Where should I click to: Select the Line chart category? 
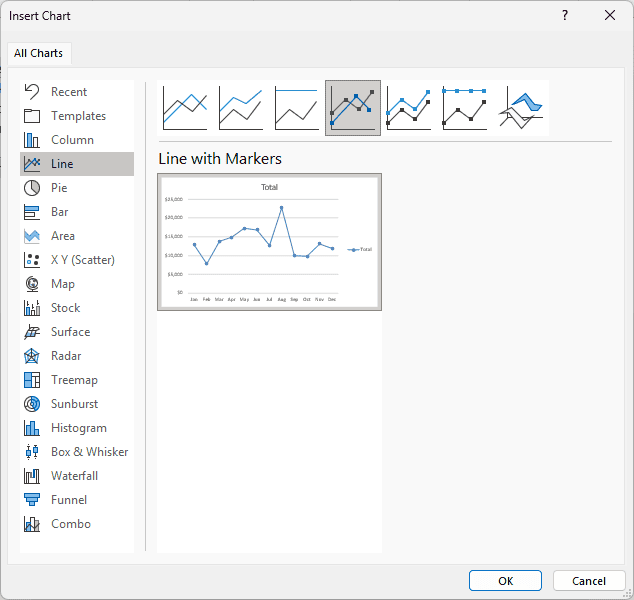(77, 164)
